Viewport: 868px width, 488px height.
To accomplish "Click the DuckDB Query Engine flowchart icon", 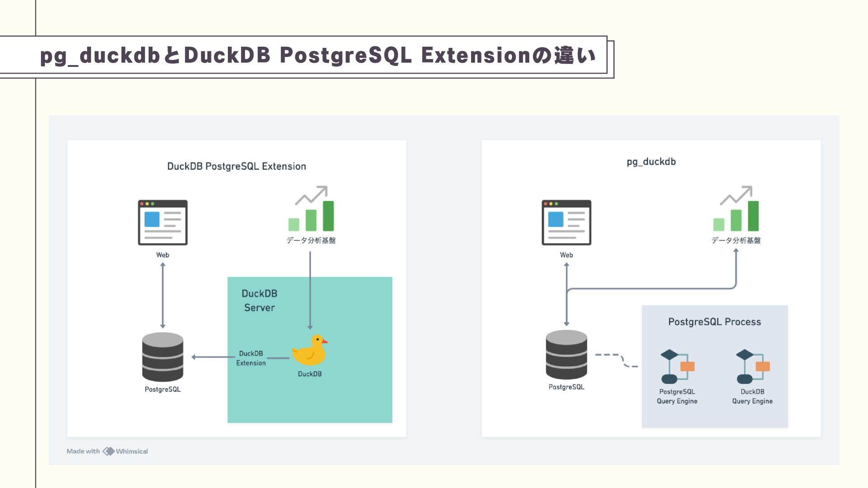I will click(753, 366).
